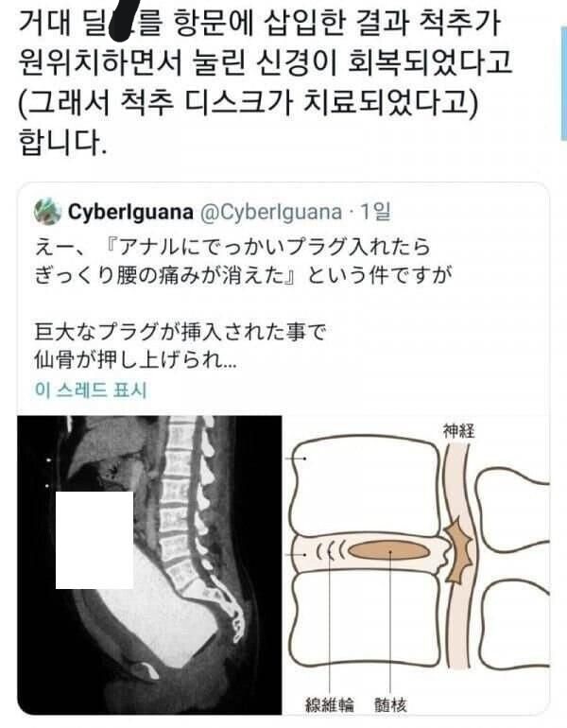567x728 pixels.
Task: Click the 髄核 label under the diagram
Action: [x=390, y=704]
